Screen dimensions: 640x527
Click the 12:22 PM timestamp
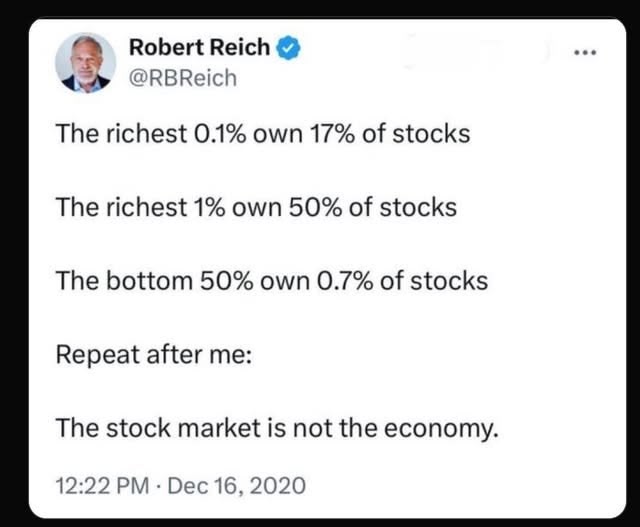[102, 485]
